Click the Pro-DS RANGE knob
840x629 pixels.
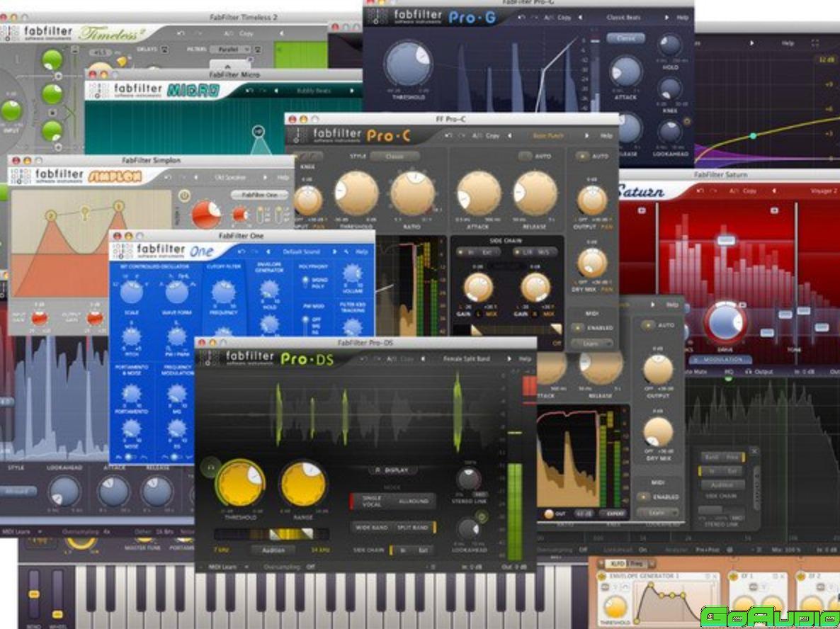coord(303,483)
